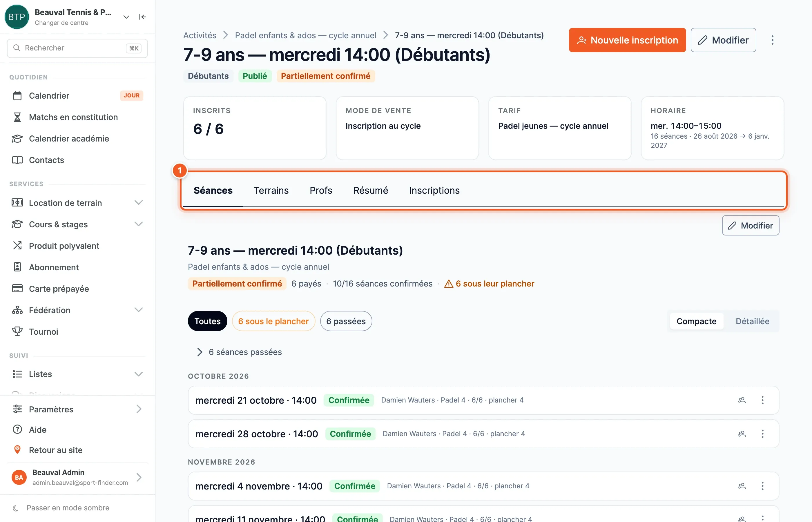View participants for mercredi 21 octobre session

tap(742, 400)
